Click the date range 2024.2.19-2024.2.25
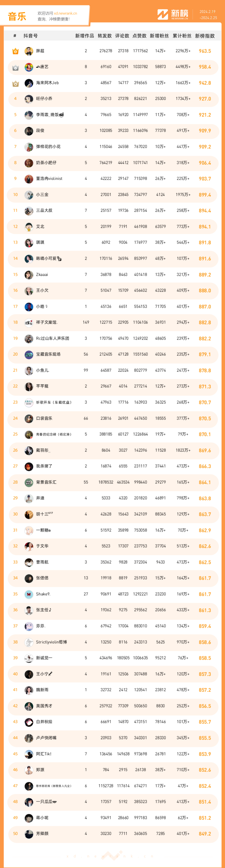 tap(208, 14)
